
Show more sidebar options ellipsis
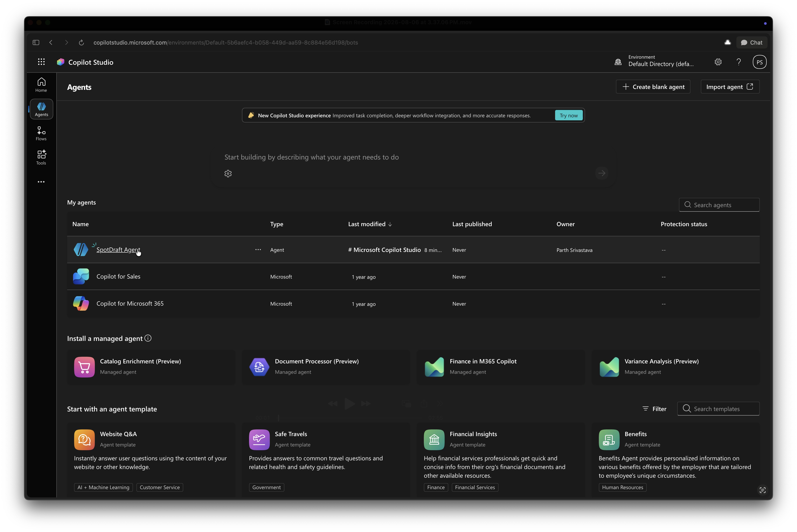(x=41, y=182)
